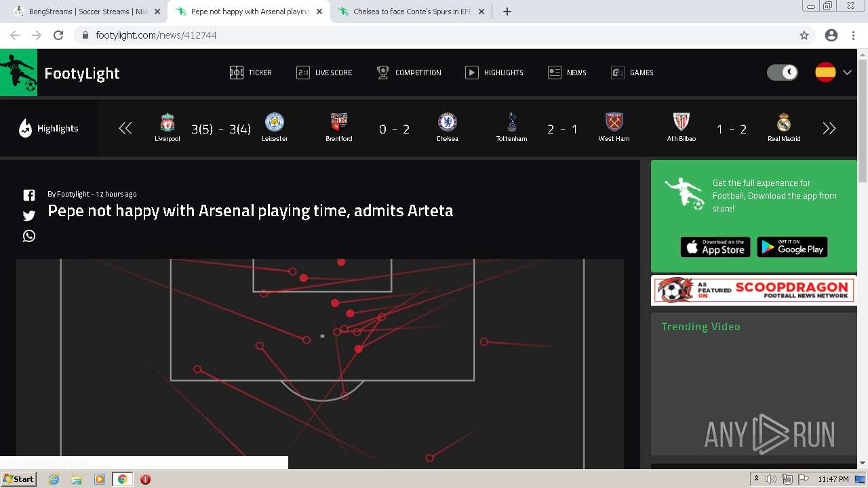Click the 0 - 2 Brentford Chelsea score

pos(394,129)
